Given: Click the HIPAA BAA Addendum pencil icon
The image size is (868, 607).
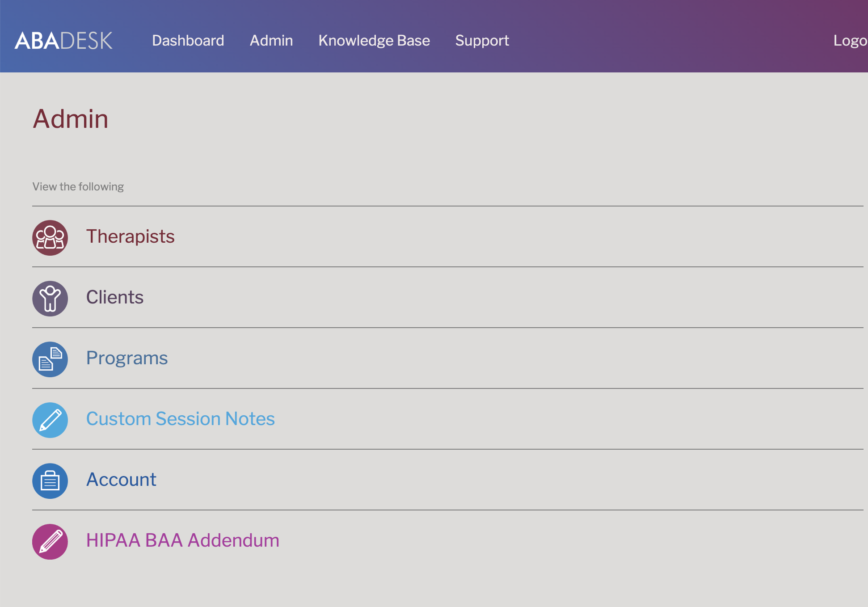Looking at the screenshot, I should coord(50,541).
